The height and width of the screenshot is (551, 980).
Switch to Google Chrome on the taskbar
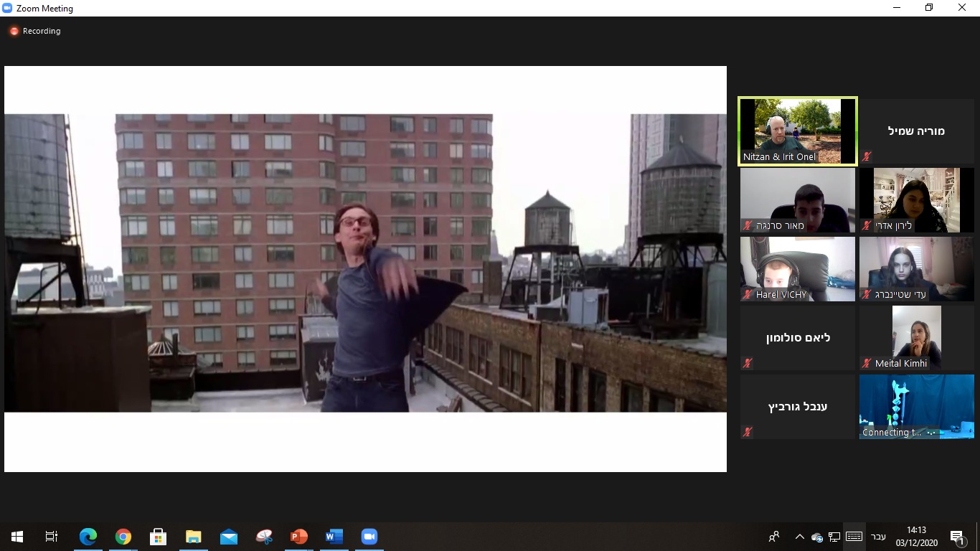coord(123,537)
